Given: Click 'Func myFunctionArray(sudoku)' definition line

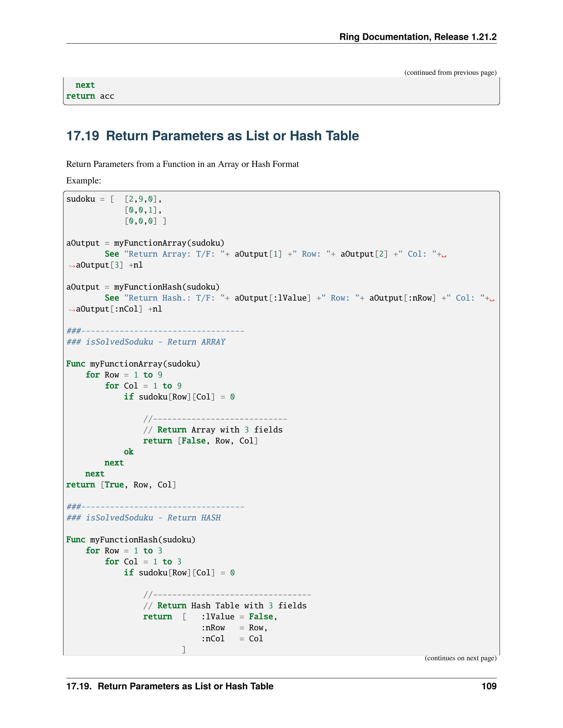Looking at the screenshot, I should 133,364.
